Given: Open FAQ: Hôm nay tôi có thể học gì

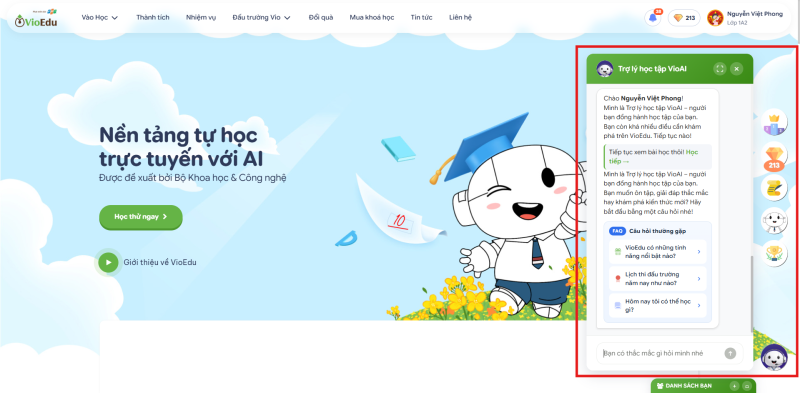Looking at the screenshot, I should (x=657, y=306).
